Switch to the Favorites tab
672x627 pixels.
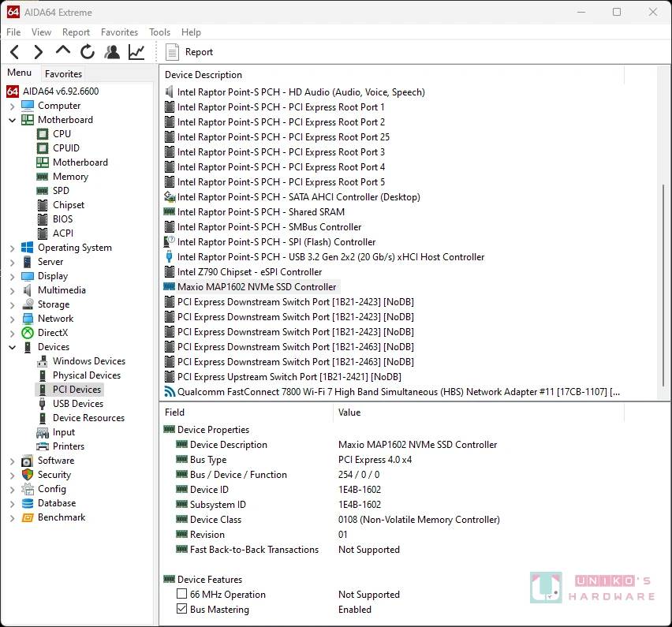click(x=63, y=73)
